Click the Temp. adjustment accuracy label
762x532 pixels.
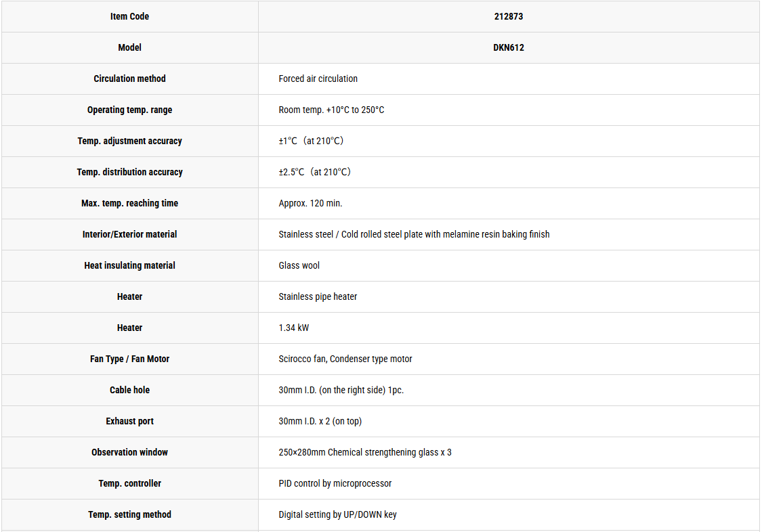(130, 141)
